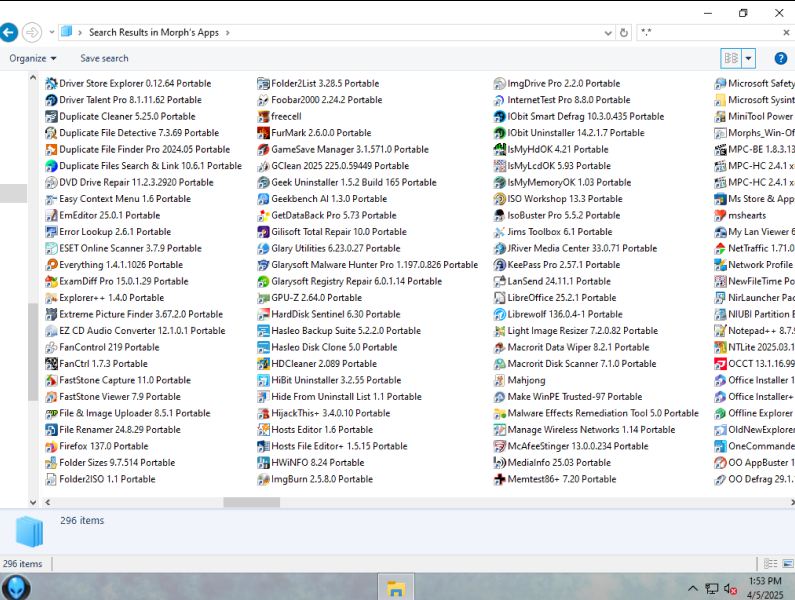Expand the chevron after Search Results path
Screen dimensions: 795x600
(x=228, y=33)
